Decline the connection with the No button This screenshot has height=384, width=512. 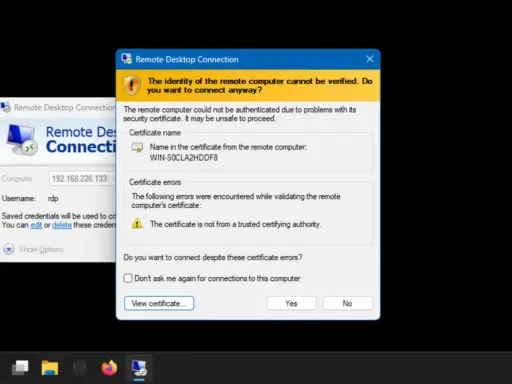point(347,303)
